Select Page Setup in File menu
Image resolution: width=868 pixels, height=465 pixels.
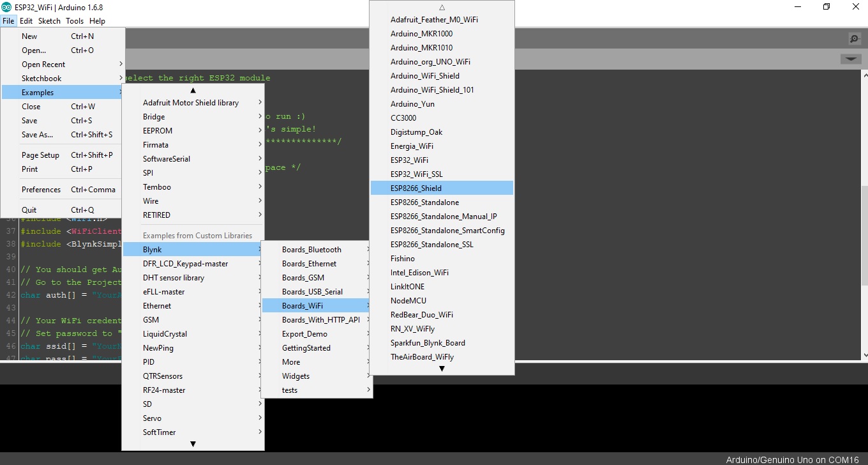pyautogui.click(x=63, y=155)
